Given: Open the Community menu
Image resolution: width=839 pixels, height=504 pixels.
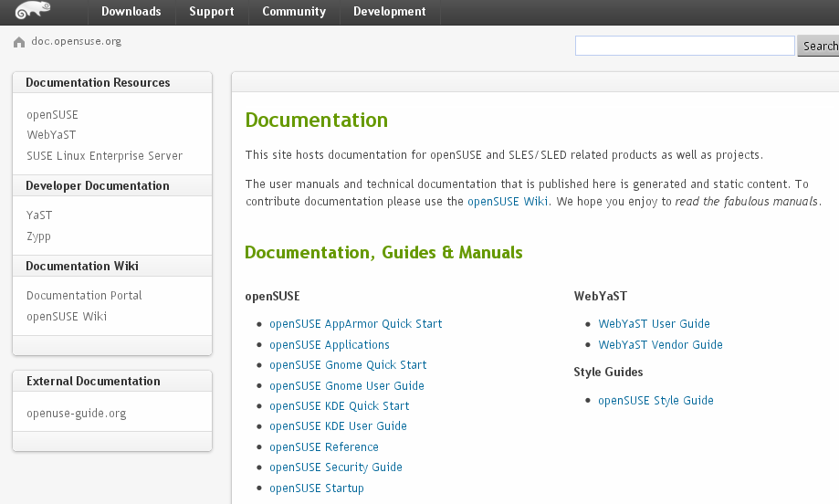Looking at the screenshot, I should [294, 12].
